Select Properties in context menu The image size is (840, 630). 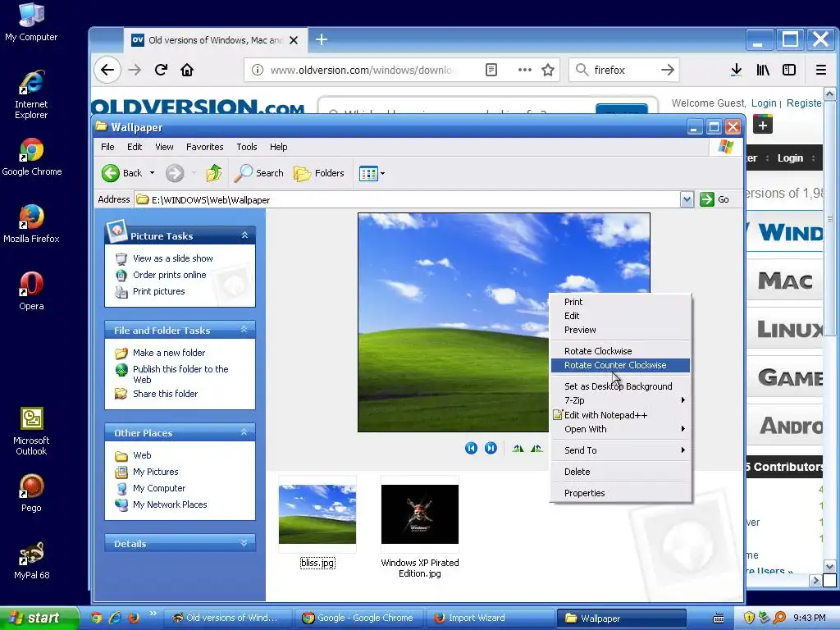tap(620, 493)
